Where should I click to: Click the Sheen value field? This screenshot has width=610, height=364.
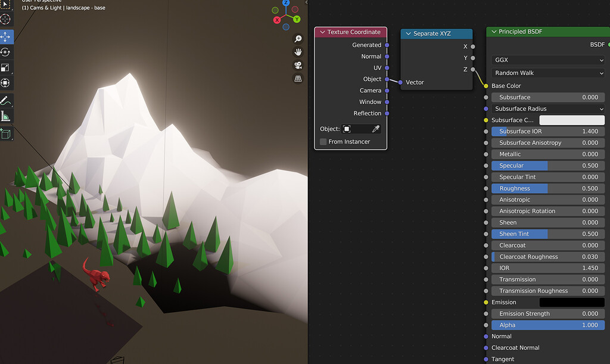click(548, 222)
